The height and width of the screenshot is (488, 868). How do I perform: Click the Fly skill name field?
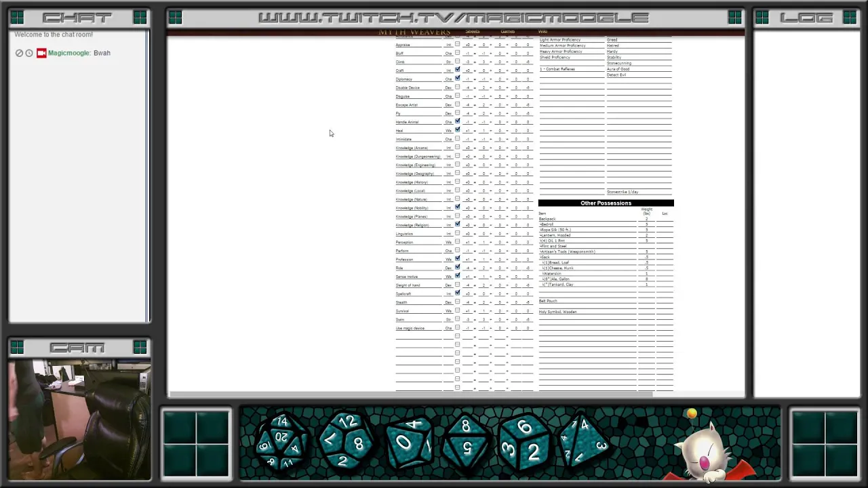[x=418, y=113]
